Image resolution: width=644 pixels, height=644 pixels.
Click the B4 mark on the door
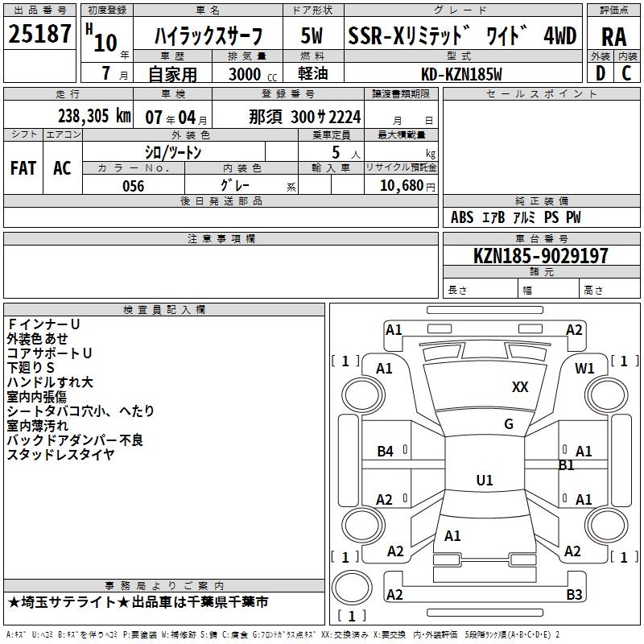point(386,452)
